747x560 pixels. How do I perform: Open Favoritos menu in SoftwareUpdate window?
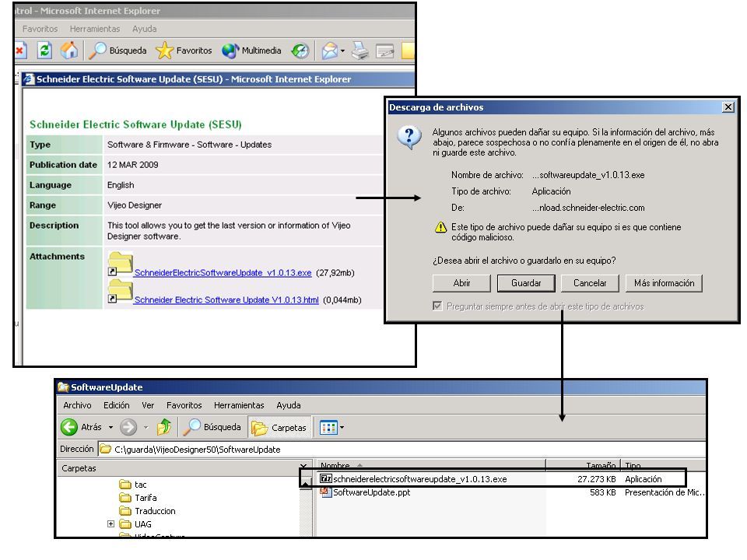click(x=184, y=405)
